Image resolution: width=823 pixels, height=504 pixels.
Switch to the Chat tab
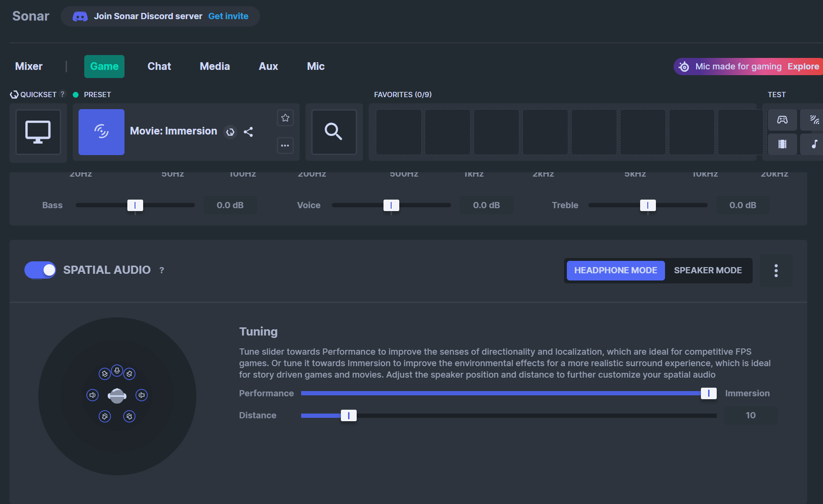[x=158, y=66]
